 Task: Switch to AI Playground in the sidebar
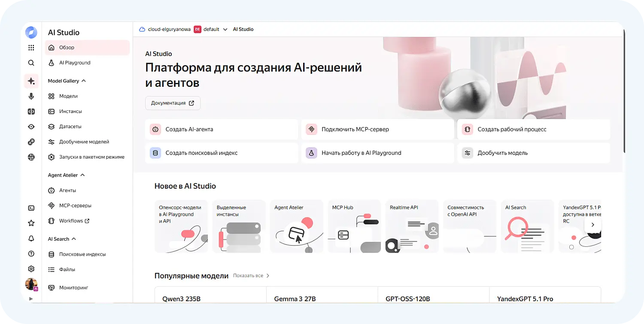tap(74, 62)
